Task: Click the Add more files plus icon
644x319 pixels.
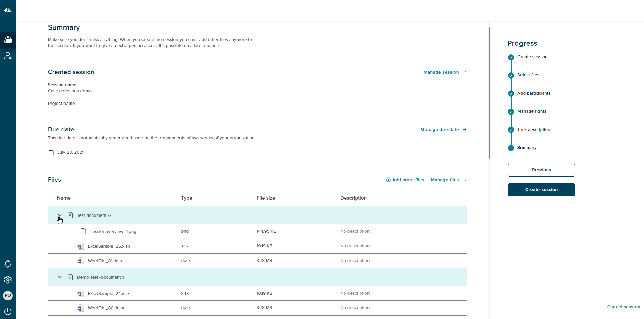Action: tap(388, 180)
